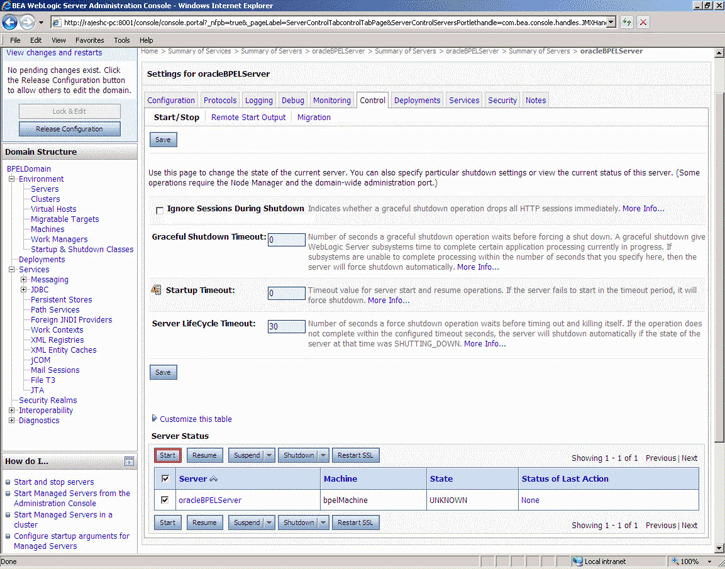
Task: Click the Release Configuration button
Action: [69, 129]
